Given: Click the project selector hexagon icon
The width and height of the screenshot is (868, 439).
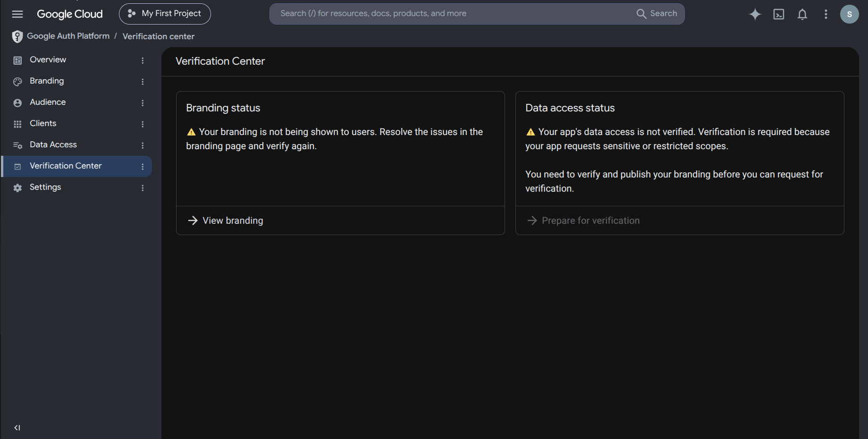Looking at the screenshot, I should click(x=132, y=14).
